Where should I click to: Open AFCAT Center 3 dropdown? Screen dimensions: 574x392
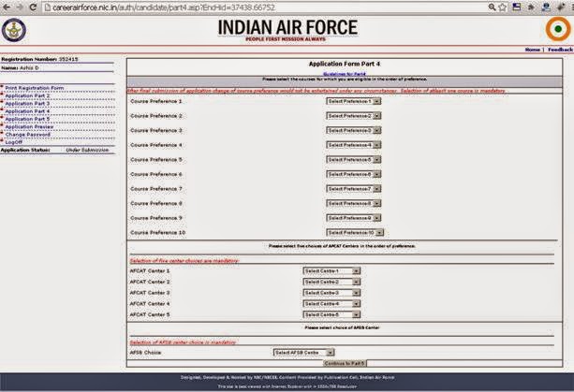331,293
